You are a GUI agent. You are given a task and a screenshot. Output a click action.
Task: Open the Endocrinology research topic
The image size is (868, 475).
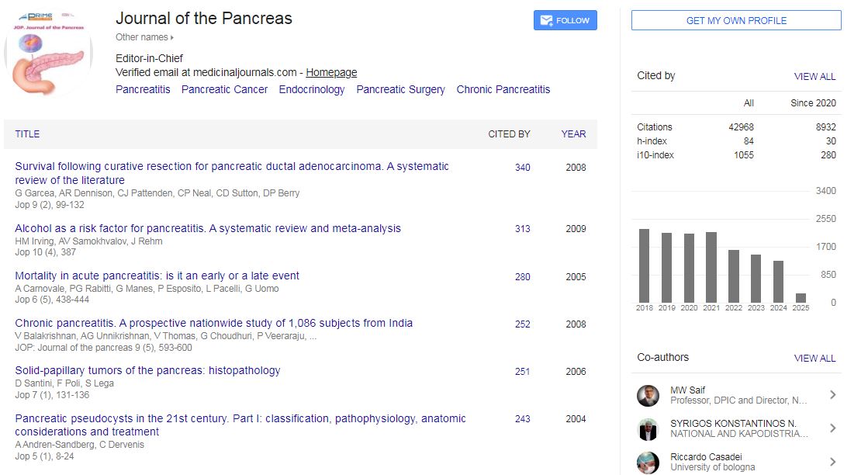point(312,89)
